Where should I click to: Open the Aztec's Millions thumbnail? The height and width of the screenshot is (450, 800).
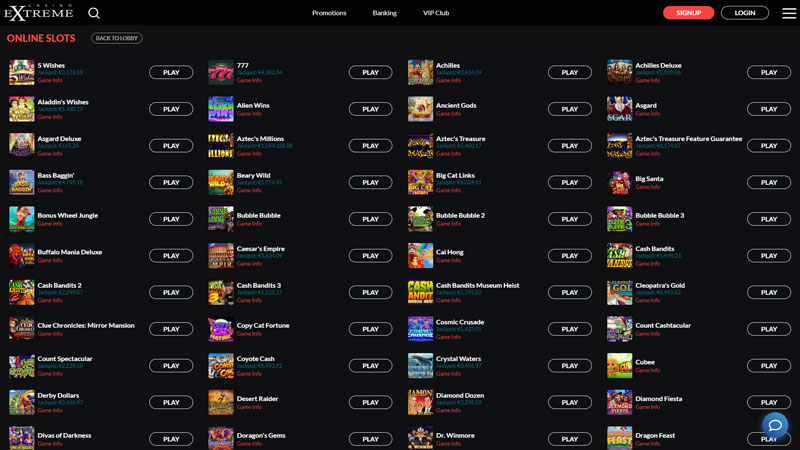221,146
